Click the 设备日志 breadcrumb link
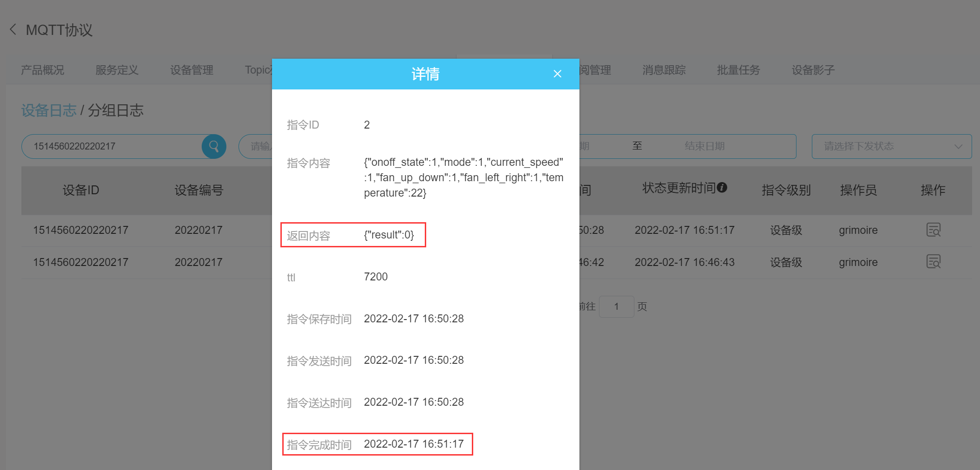 pos(48,110)
